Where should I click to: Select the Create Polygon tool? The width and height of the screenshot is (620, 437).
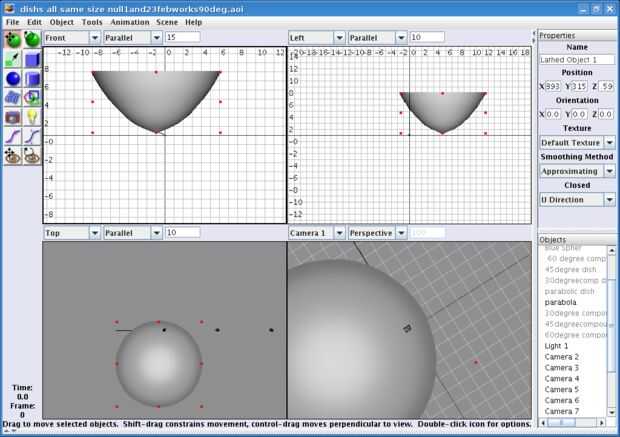point(32,98)
